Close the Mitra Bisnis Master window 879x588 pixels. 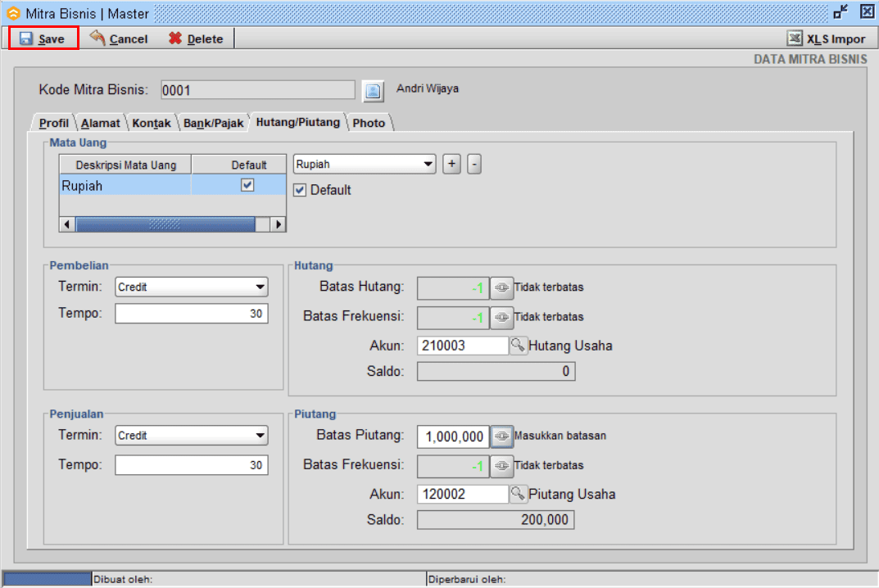coord(868,11)
